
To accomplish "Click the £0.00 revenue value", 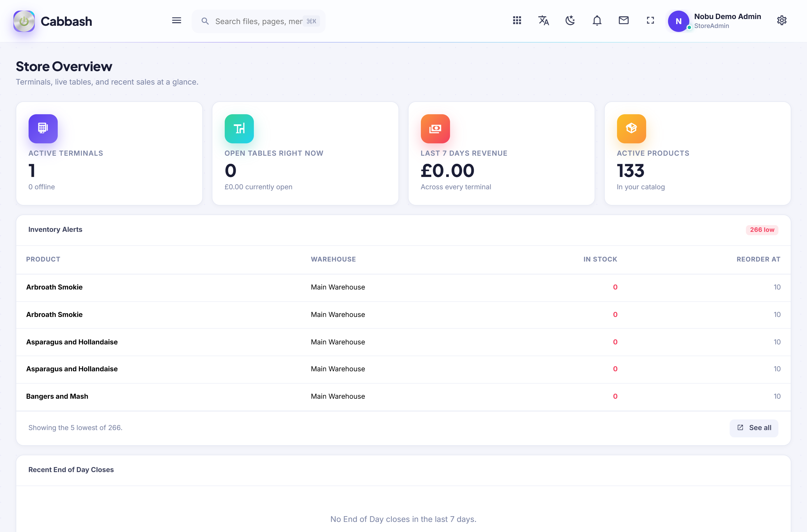I will coord(447,170).
